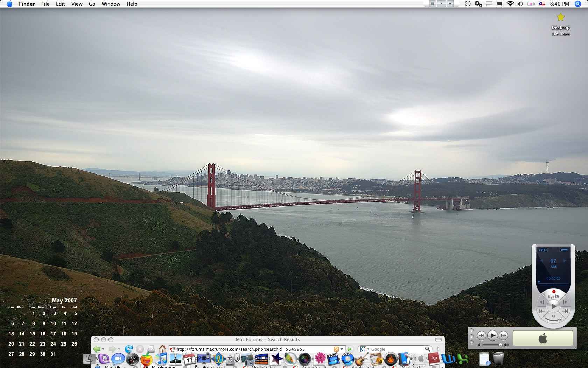The image size is (588, 368).
Task: Click the green Go arrow button
Action: pyautogui.click(x=349, y=349)
